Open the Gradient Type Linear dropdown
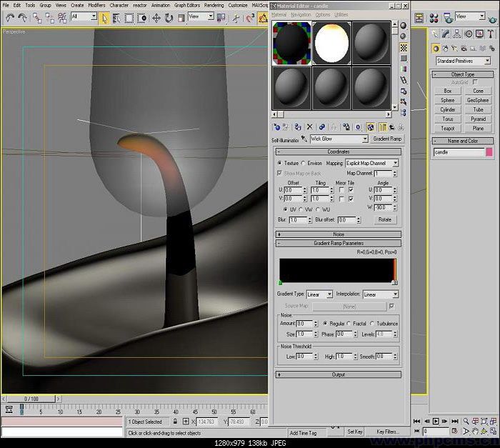 [x=319, y=294]
